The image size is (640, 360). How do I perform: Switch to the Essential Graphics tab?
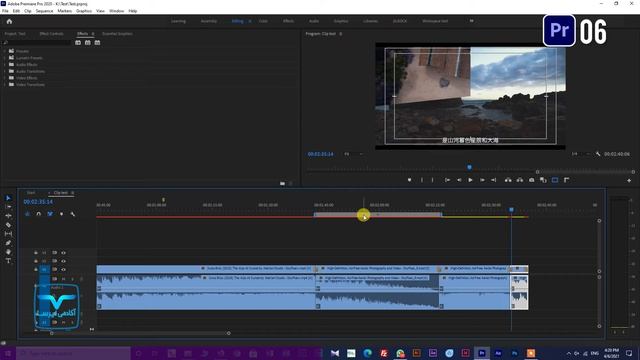(x=117, y=34)
